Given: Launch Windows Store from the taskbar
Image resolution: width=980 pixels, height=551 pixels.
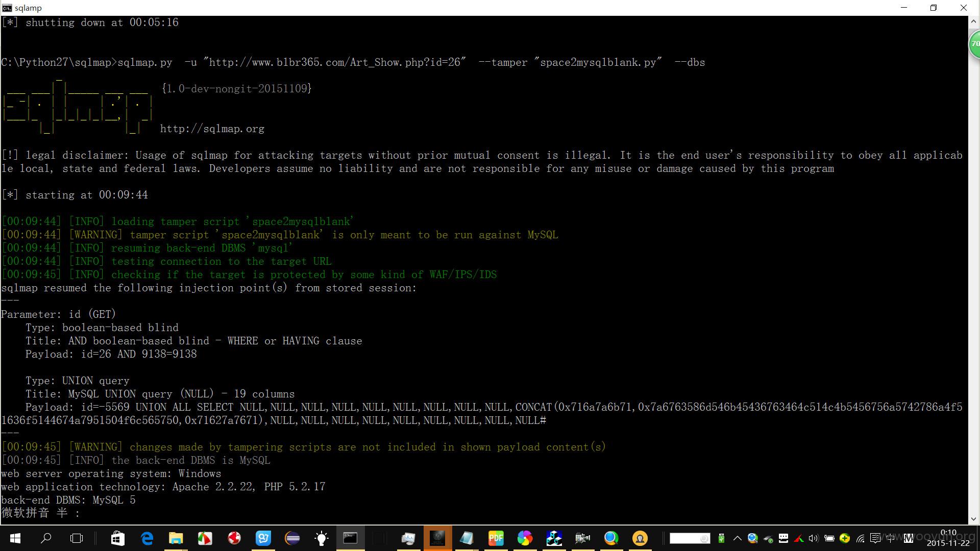Looking at the screenshot, I should (118, 538).
